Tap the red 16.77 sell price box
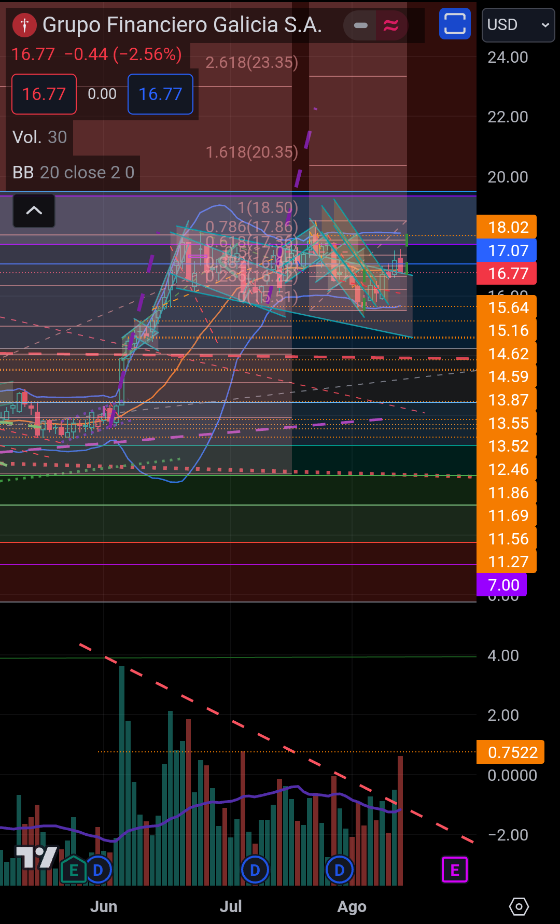The image size is (560, 924). pyautogui.click(x=44, y=94)
